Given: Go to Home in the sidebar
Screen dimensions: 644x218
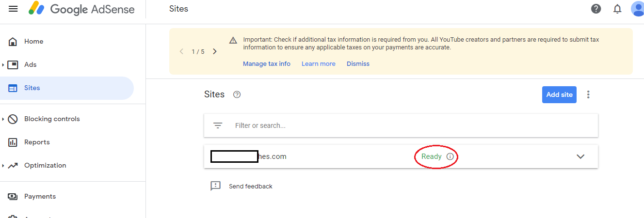Looking at the screenshot, I should tap(33, 42).
